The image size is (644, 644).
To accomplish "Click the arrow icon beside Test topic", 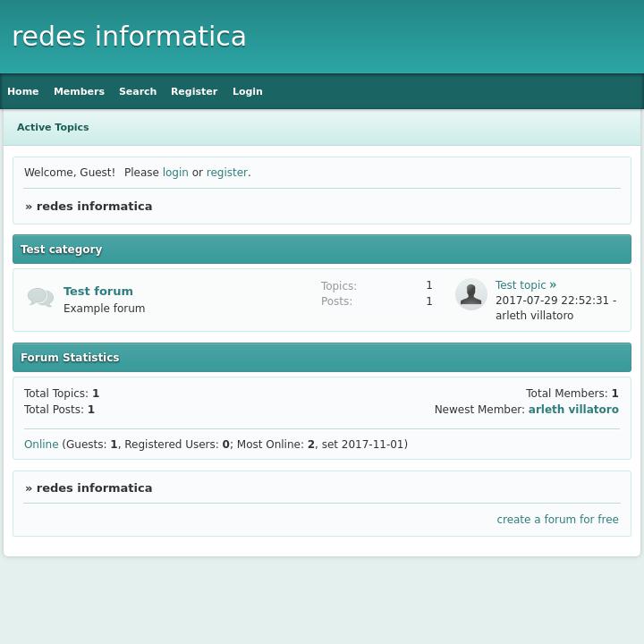I will tap(553, 284).
